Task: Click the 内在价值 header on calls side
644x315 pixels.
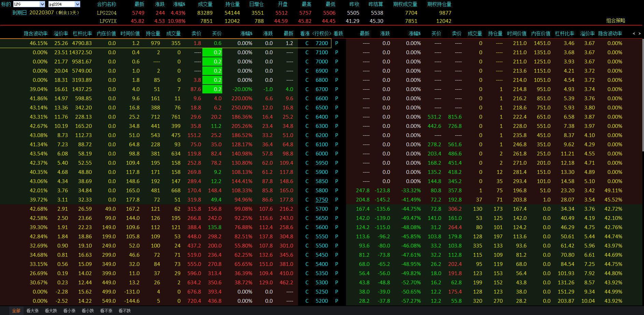Action: click(106, 33)
